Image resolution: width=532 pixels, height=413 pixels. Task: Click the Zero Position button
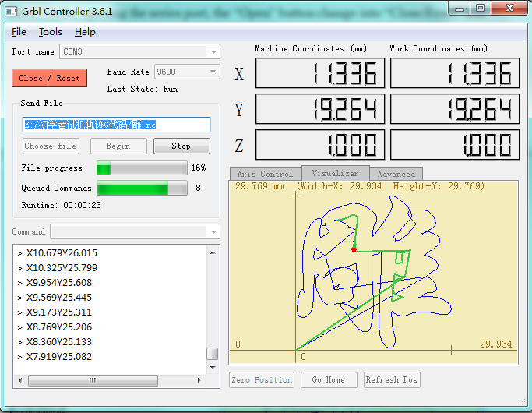tap(262, 379)
